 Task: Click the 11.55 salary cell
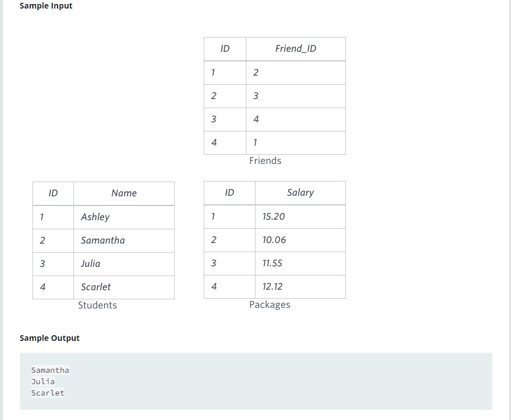(273, 263)
